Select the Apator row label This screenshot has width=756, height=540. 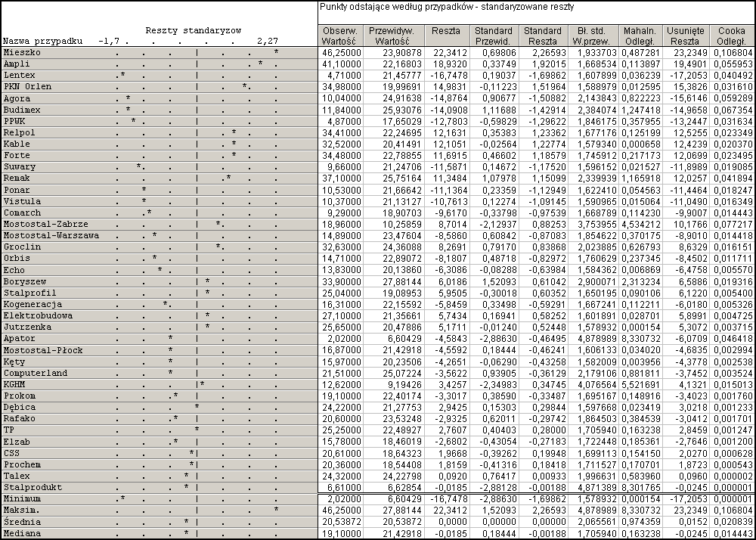20,339
